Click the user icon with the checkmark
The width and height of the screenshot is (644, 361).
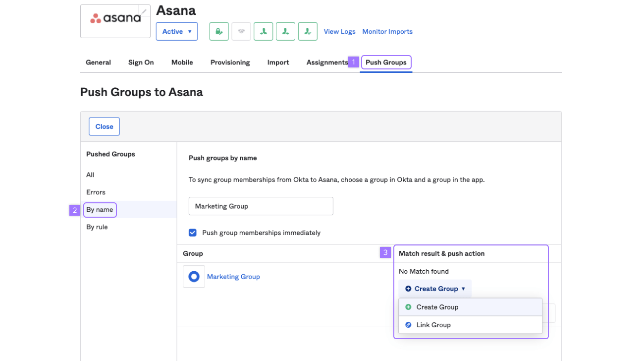coord(308,31)
